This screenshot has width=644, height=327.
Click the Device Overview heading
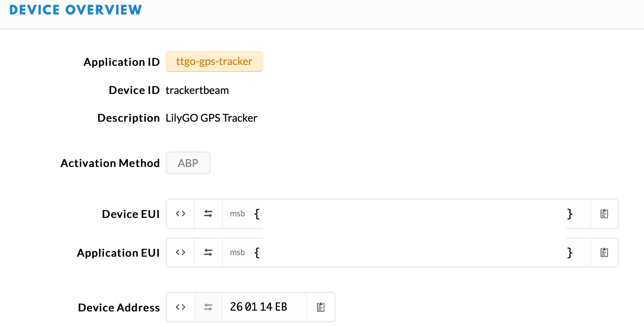point(75,10)
